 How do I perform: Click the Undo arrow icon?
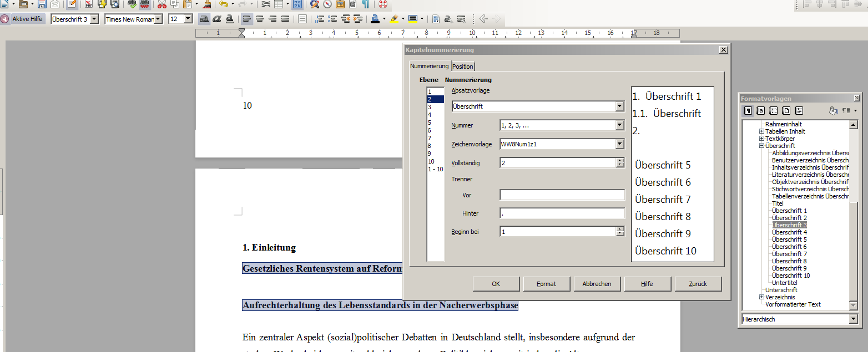223,4
